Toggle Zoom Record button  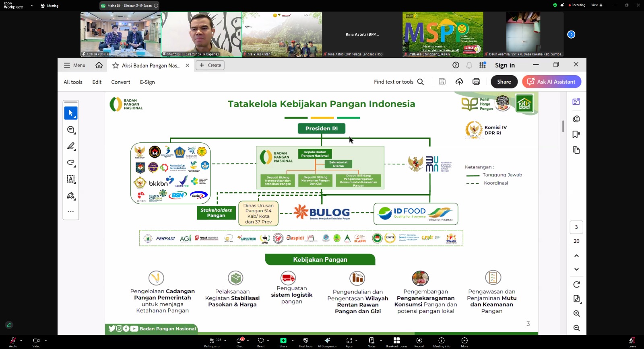click(419, 342)
